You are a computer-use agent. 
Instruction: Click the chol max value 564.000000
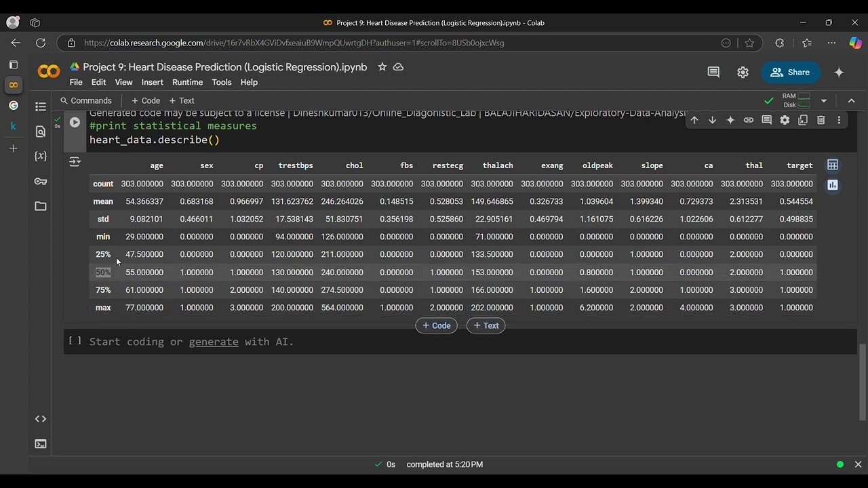point(342,308)
